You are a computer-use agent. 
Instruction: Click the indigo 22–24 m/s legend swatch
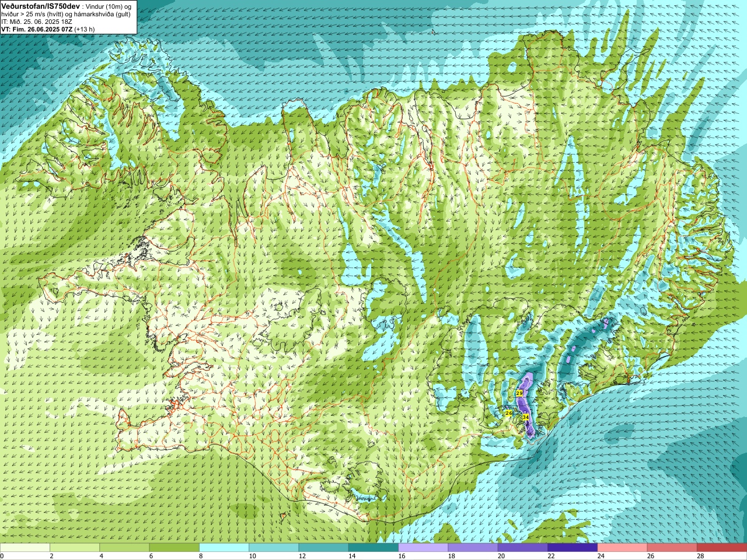[573, 548]
